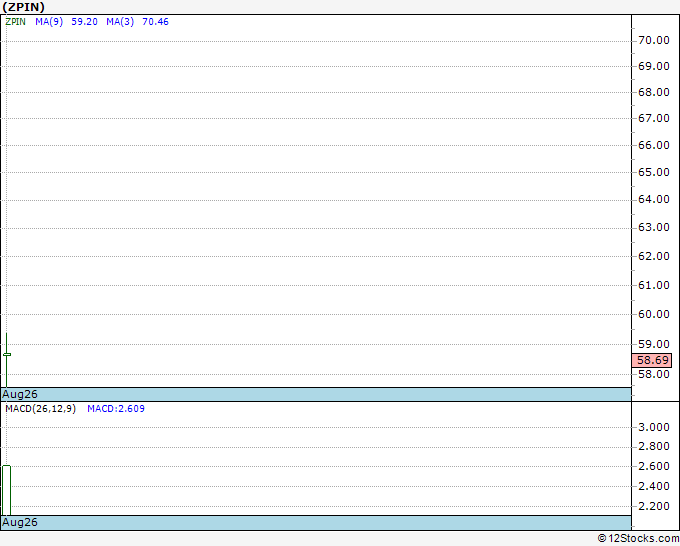
Task: Click the 60.00 price axis label
Action: (x=654, y=314)
